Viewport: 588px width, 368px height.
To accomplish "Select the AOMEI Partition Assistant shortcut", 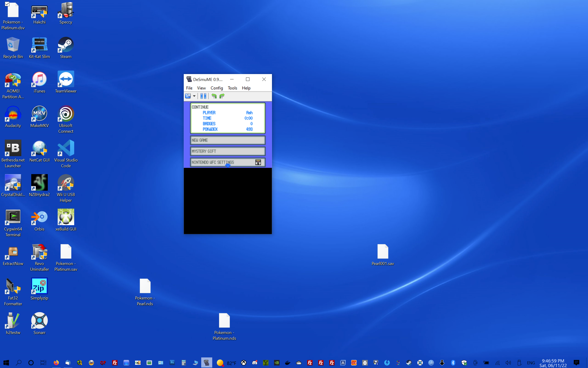I will coord(13,85).
